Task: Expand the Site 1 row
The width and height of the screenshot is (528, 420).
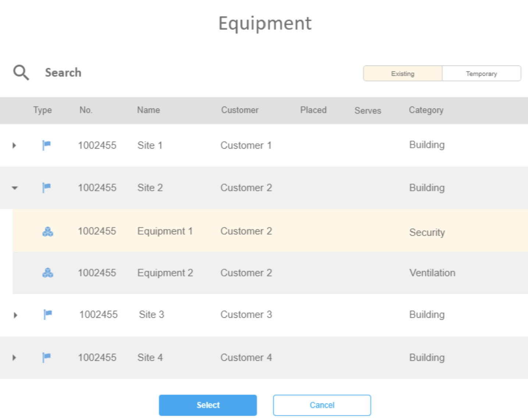Action: pyautogui.click(x=14, y=145)
